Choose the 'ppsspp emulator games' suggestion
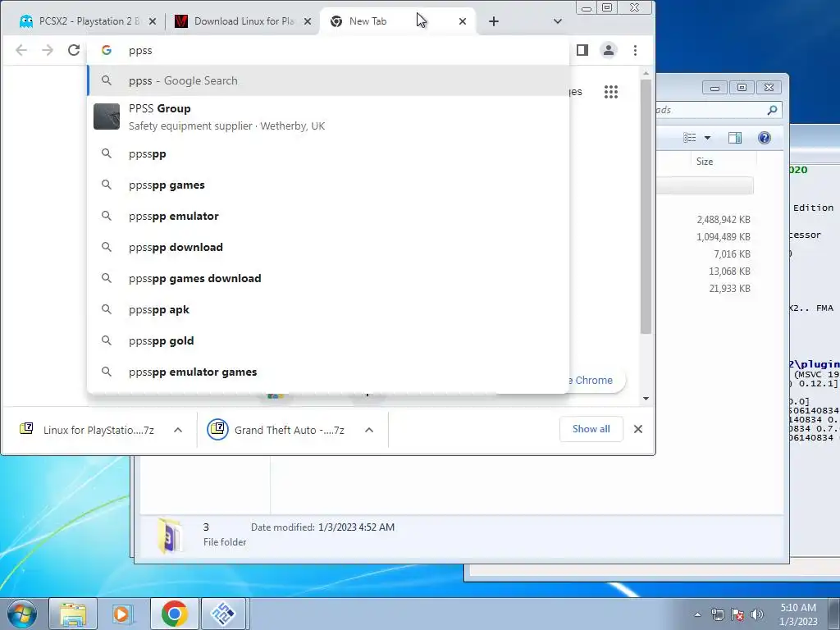Viewport: 840px width, 630px height. click(328, 372)
